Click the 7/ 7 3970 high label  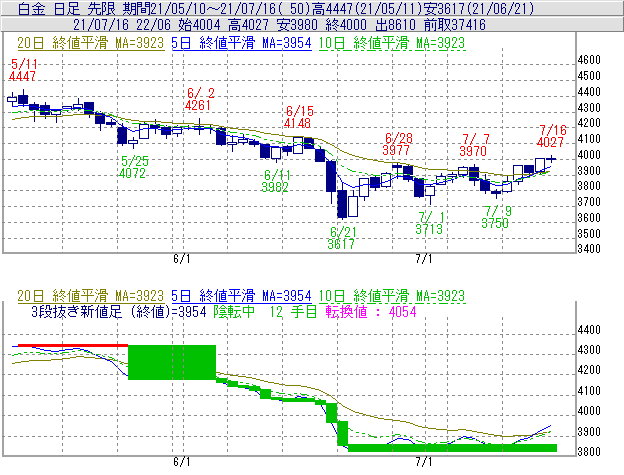tap(474, 145)
